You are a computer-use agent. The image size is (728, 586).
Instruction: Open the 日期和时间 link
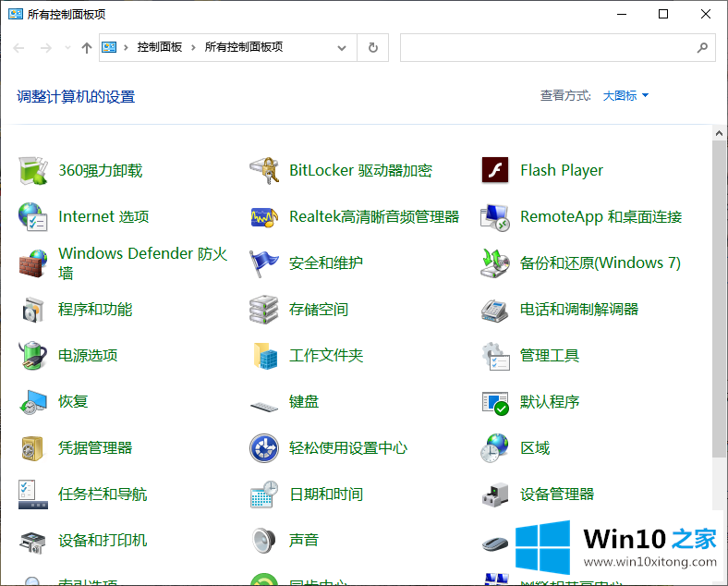click(x=326, y=494)
